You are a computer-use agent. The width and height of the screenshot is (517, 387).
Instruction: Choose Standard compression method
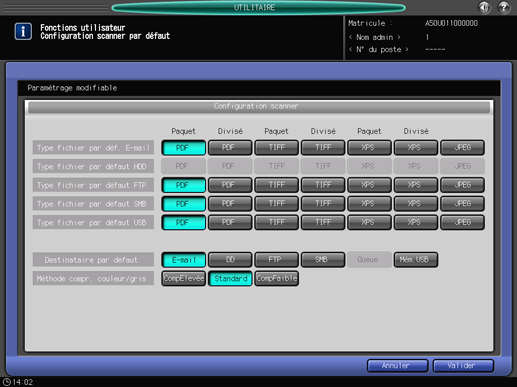[x=230, y=278]
